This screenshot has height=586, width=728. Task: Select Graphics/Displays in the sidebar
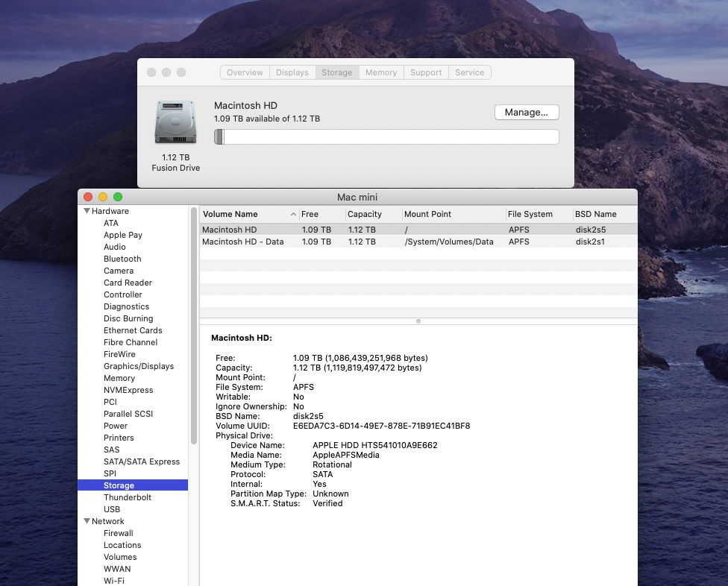coord(139,366)
